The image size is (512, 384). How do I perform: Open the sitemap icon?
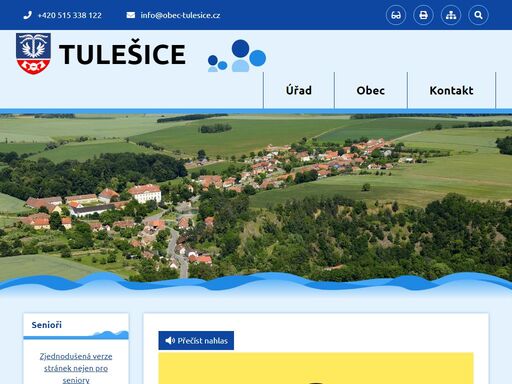[451, 15]
